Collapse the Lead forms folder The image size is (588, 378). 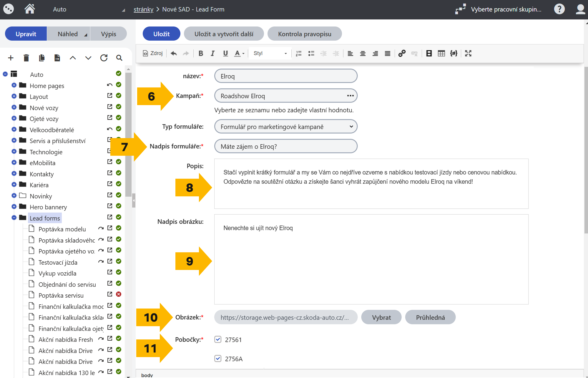tap(14, 218)
